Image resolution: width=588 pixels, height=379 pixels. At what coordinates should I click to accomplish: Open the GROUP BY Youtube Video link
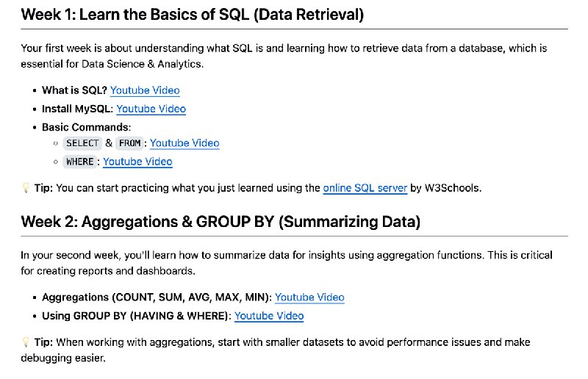click(x=269, y=316)
